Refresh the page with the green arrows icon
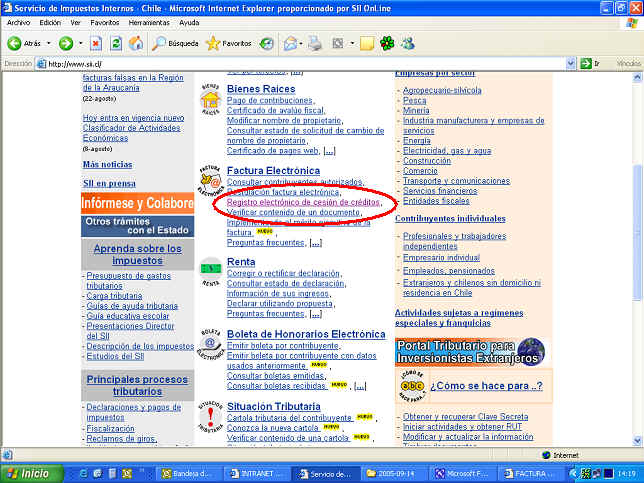Viewport: 644px width, 483px height. (x=116, y=43)
